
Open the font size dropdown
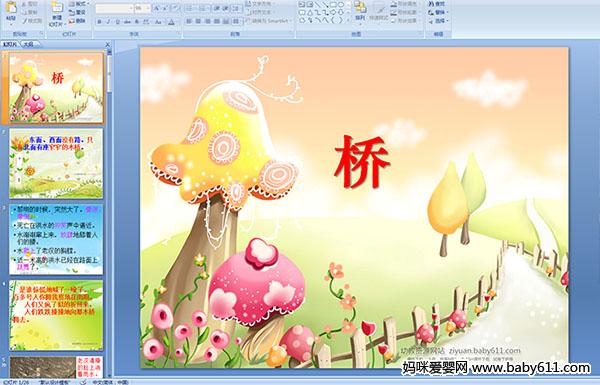click(148, 8)
